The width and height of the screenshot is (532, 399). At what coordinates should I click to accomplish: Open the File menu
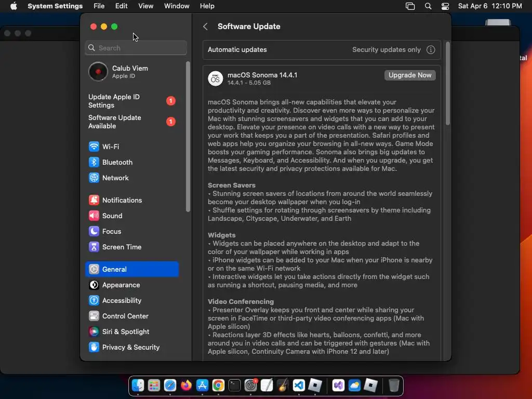(x=99, y=6)
